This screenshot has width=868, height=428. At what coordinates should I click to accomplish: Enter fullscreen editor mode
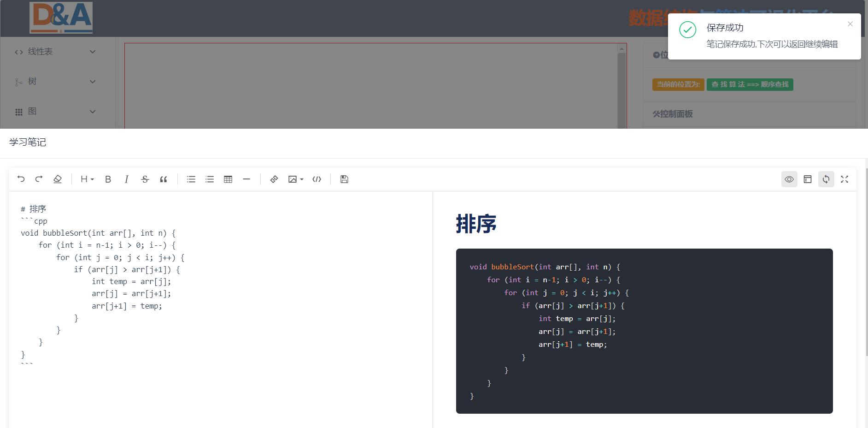point(845,179)
